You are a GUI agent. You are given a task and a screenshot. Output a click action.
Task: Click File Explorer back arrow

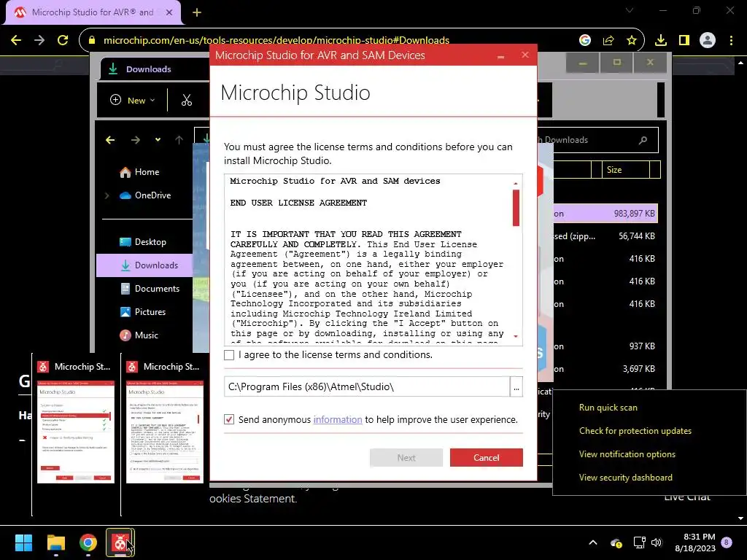tap(110, 140)
